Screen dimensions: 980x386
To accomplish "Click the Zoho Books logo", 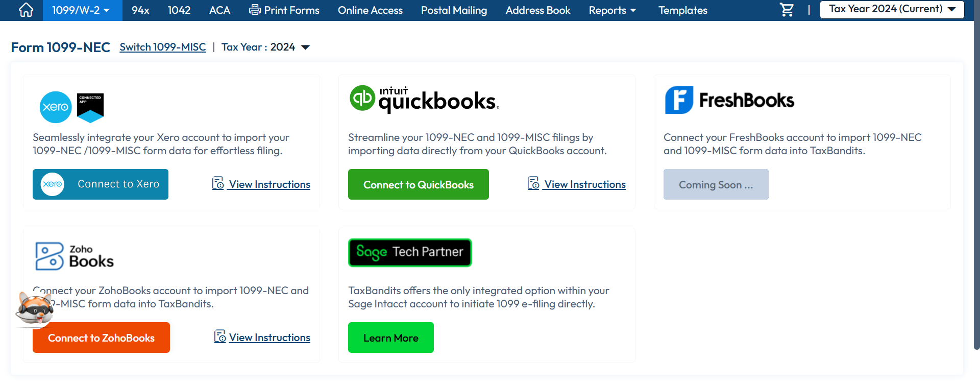I will tap(75, 256).
